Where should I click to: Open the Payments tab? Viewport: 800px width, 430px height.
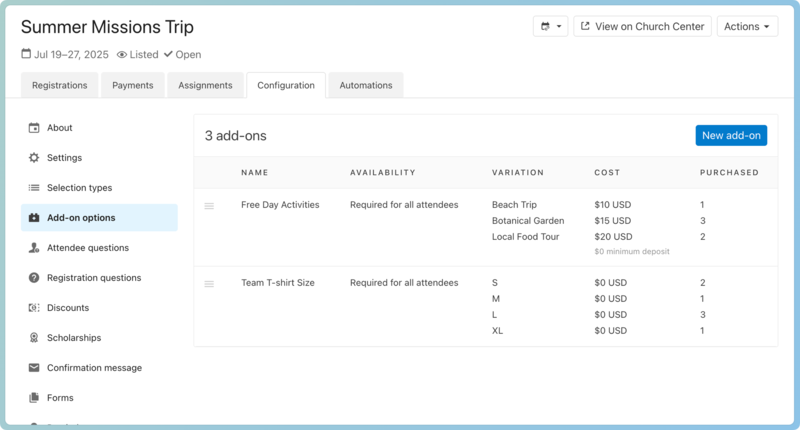tap(132, 86)
